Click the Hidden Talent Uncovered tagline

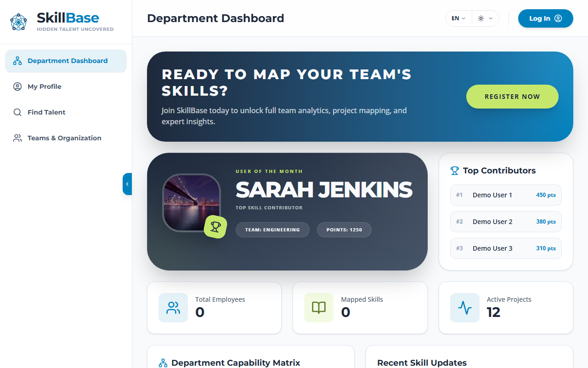click(x=75, y=29)
